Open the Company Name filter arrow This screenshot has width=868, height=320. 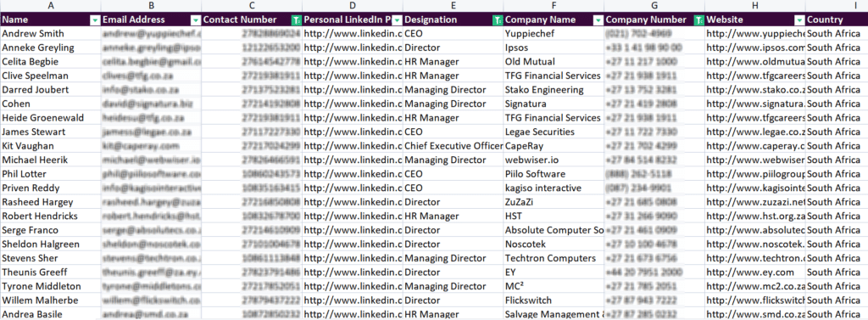598,20
